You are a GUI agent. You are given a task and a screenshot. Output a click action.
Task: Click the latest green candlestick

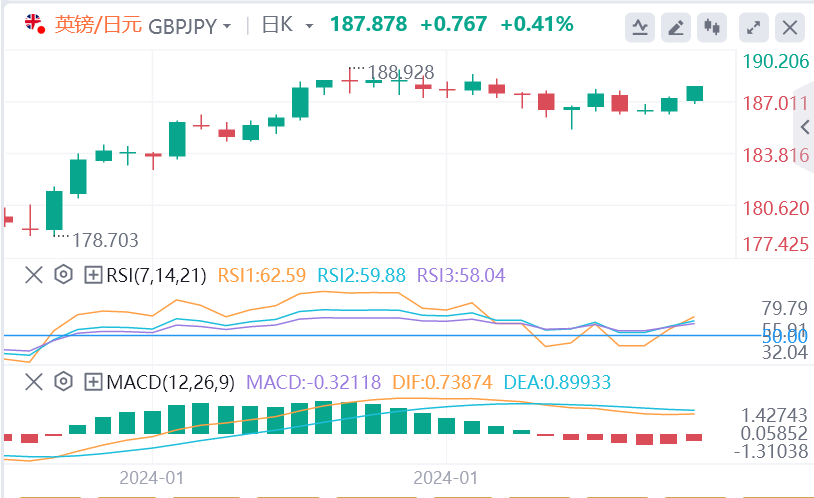point(694,94)
